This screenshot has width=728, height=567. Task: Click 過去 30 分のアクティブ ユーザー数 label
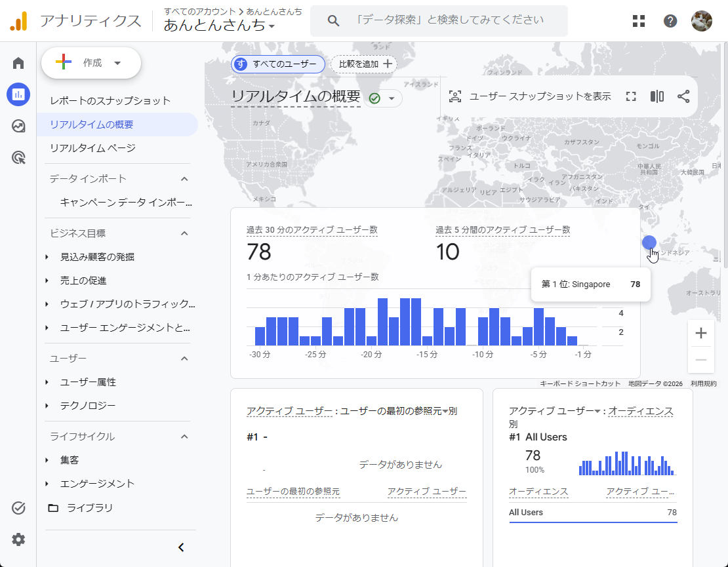click(312, 230)
